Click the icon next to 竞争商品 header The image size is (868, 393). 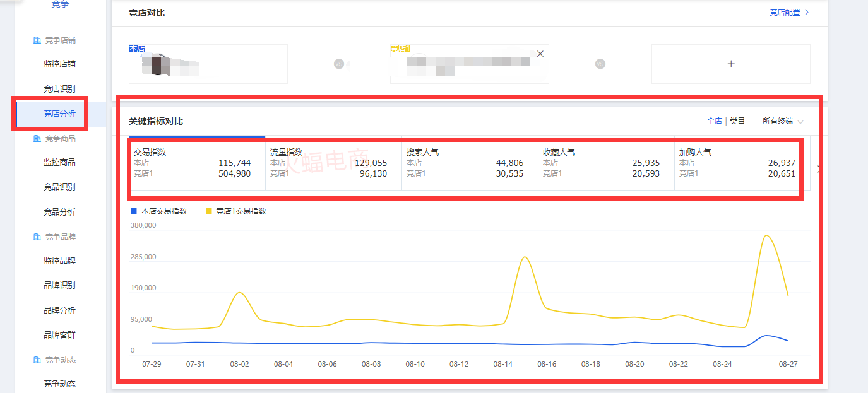(x=37, y=139)
